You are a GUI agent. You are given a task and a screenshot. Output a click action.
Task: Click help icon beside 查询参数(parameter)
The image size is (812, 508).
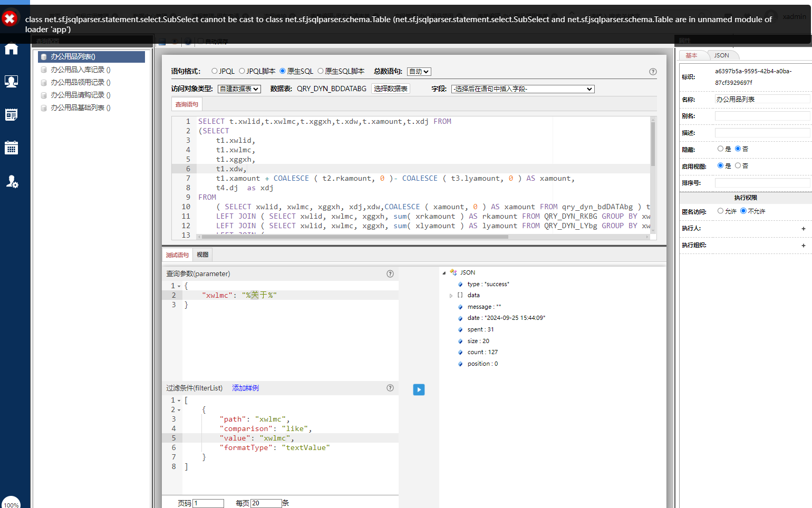(x=390, y=273)
